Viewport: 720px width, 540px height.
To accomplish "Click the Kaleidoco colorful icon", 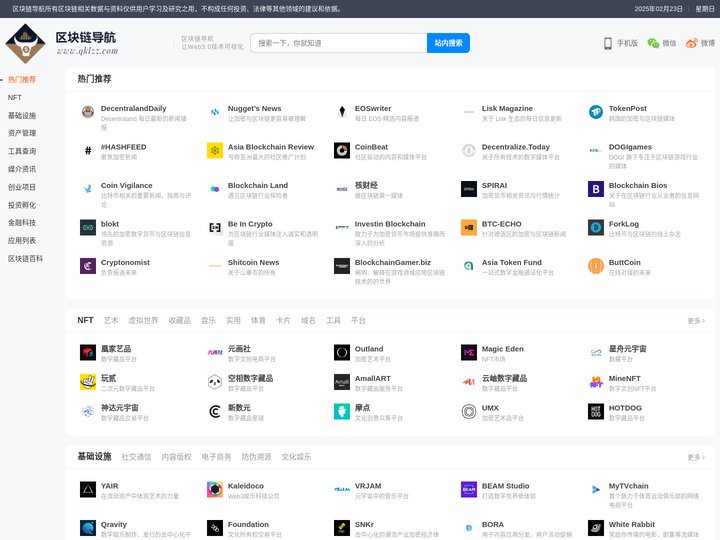I will (215, 489).
